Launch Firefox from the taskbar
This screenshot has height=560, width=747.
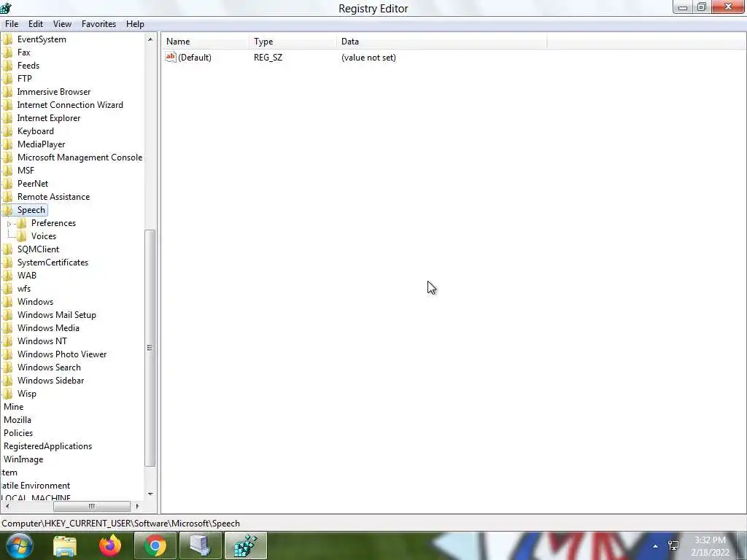coord(110,545)
